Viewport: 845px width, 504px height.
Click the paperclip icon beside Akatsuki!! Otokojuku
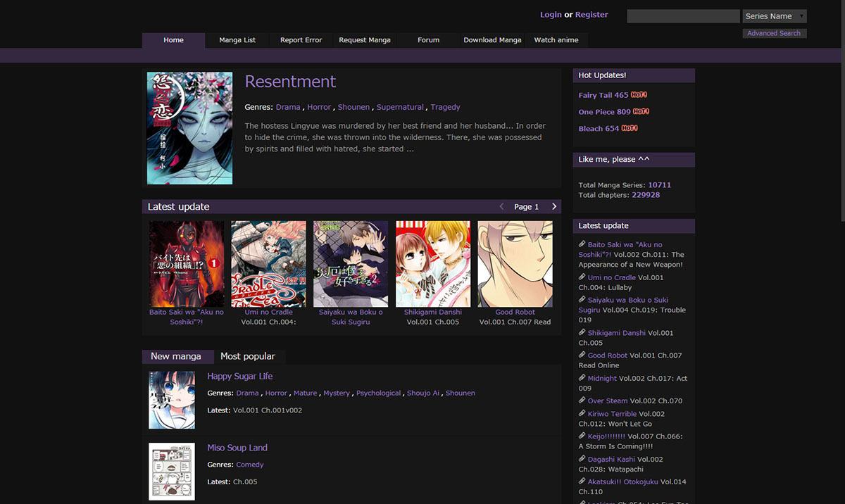click(x=582, y=481)
